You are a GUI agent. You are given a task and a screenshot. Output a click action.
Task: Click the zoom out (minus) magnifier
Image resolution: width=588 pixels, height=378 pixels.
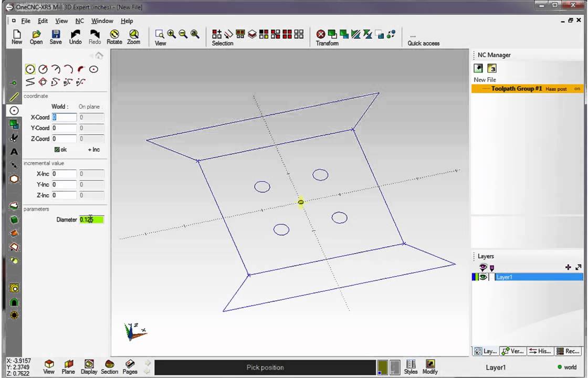183,34
